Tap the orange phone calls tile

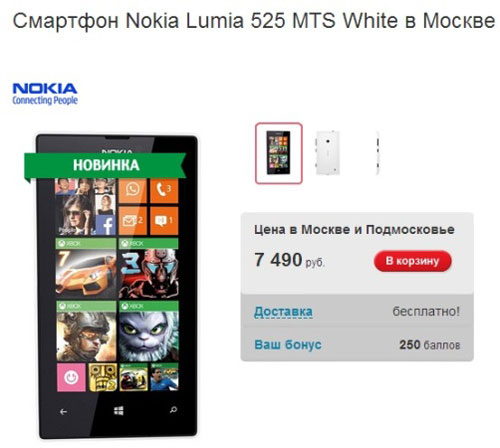click(x=164, y=190)
